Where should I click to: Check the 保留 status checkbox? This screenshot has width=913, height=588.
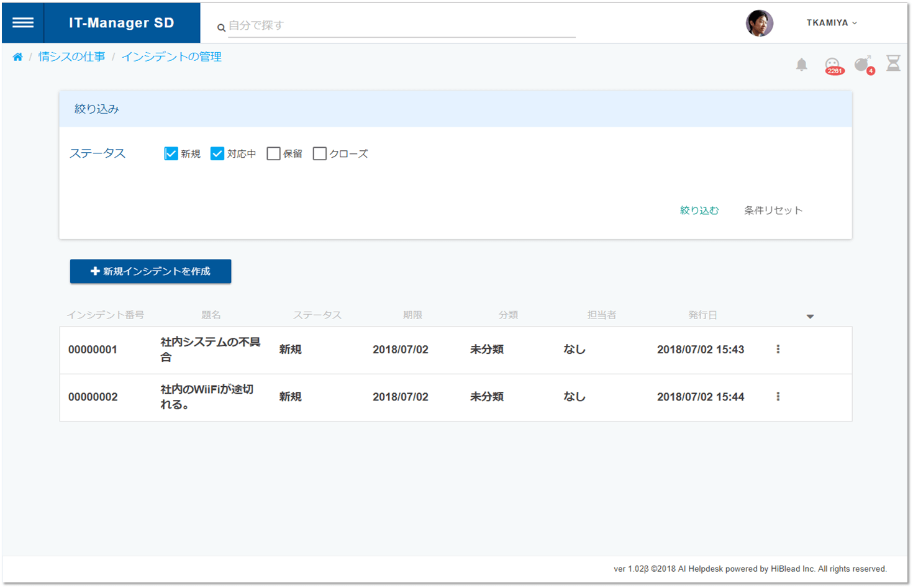273,153
